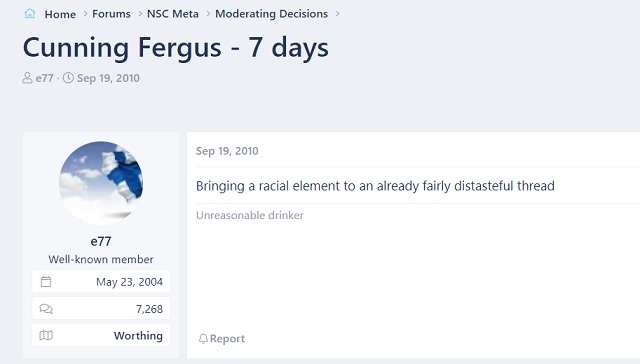This screenshot has width=640, height=364.
Task: Open thread starter e77 link under title
Action: (44, 78)
